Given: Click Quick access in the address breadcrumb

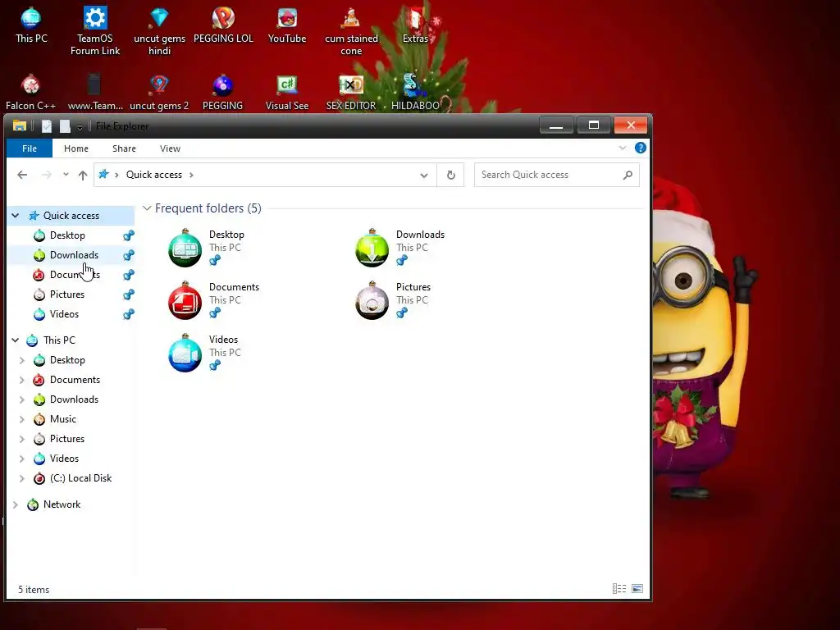Looking at the screenshot, I should pos(153,175).
